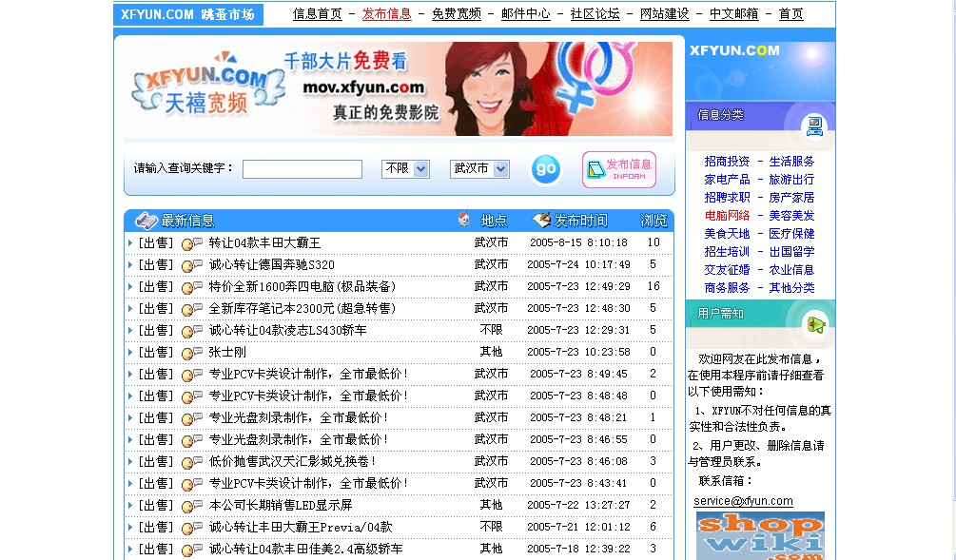Open listing 诚心转让德国奔驰S320
Screen dimensions: 956x560
click(x=272, y=264)
